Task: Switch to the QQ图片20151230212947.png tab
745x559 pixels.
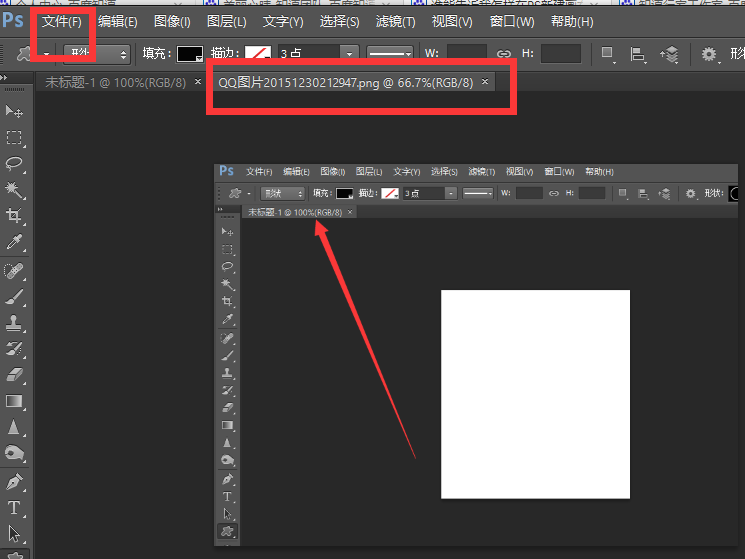Action: coord(345,83)
